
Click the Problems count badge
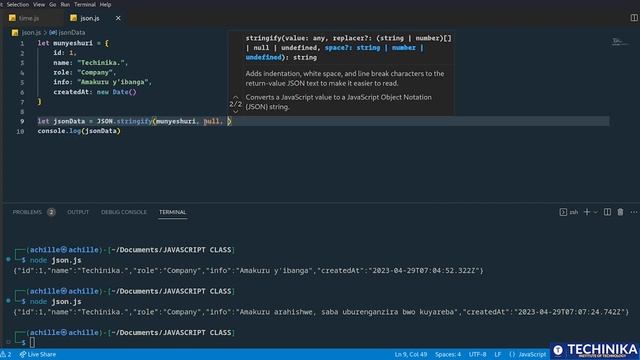click(51, 212)
